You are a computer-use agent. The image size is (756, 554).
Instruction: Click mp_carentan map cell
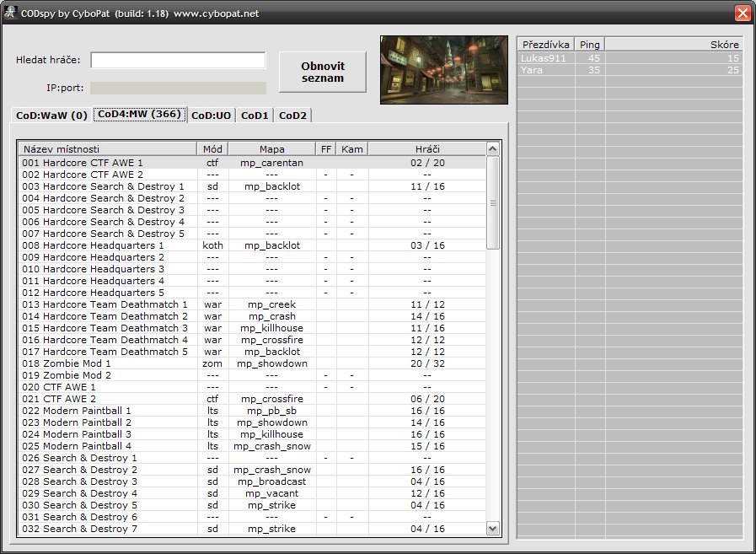pyautogui.click(x=272, y=163)
